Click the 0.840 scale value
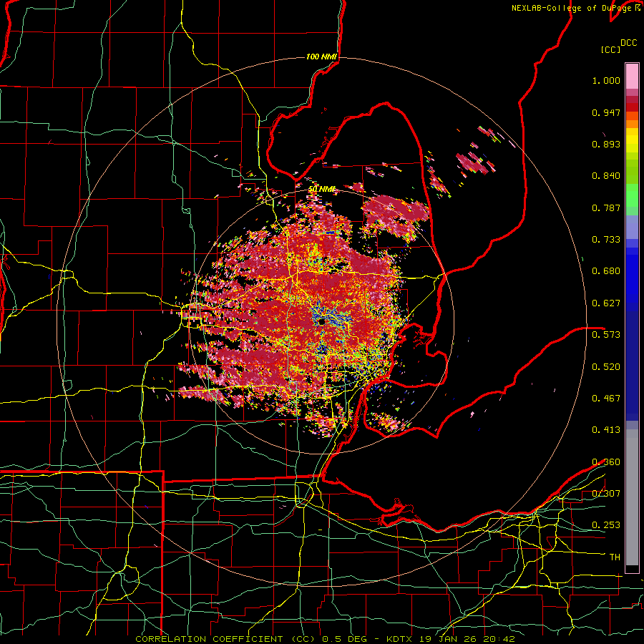Viewport: 644px width, 644px height. tap(606, 176)
